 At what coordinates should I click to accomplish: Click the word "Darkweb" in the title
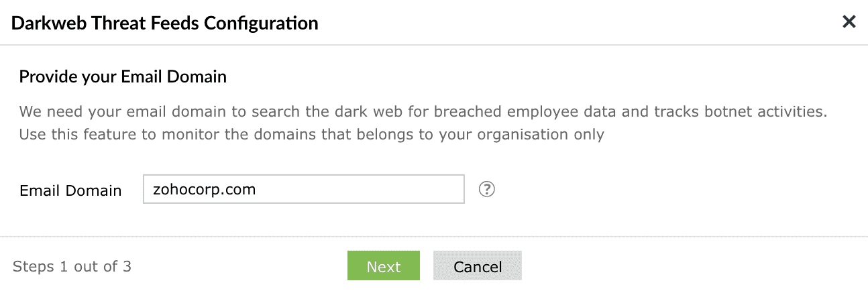44,23
